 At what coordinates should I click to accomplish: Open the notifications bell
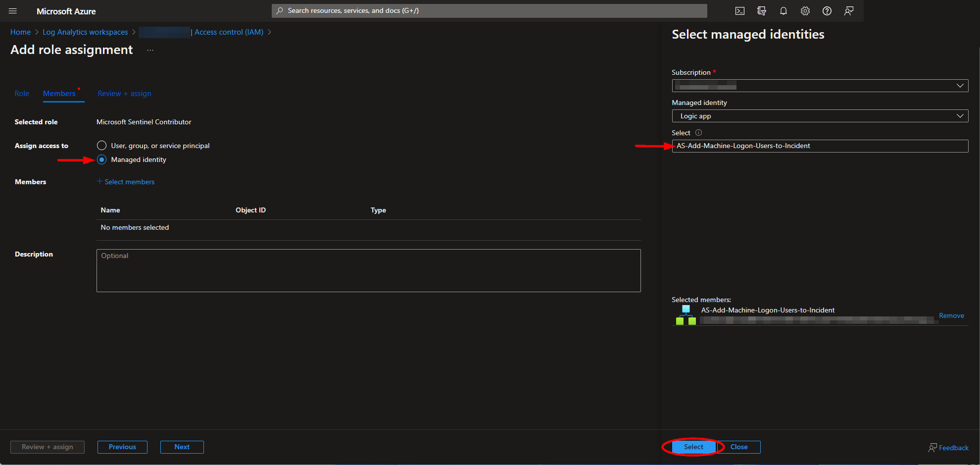point(784,11)
